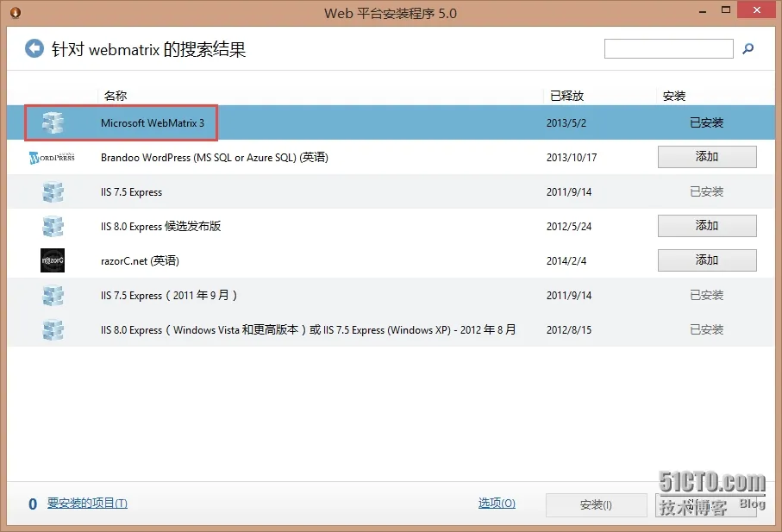782x532 pixels.
Task: Click release date 2013/5/2
Action: pyautogui.click(x=566, y=123)
